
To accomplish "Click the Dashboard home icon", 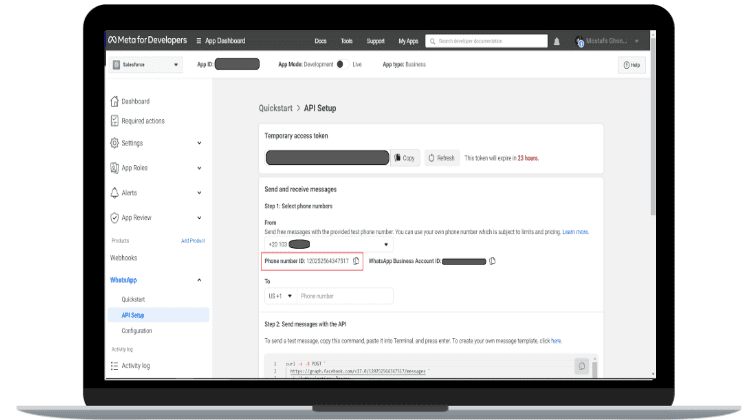I will click(x=114, y=101).
